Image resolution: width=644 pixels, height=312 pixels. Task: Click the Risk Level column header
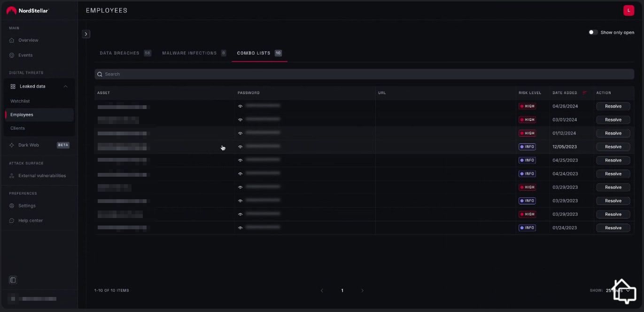tap(530, 93)
